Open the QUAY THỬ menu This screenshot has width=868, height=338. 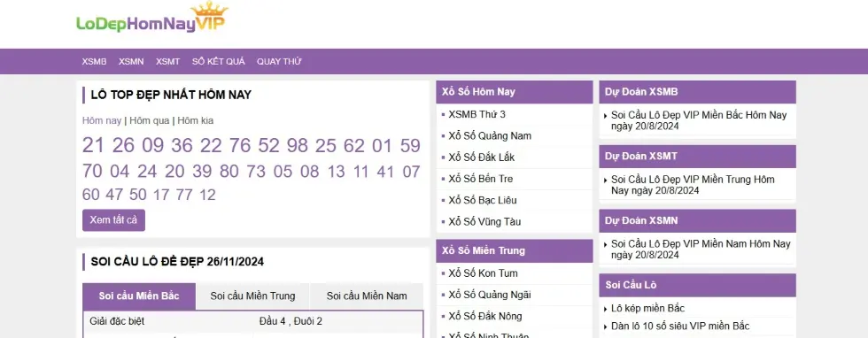279,61
